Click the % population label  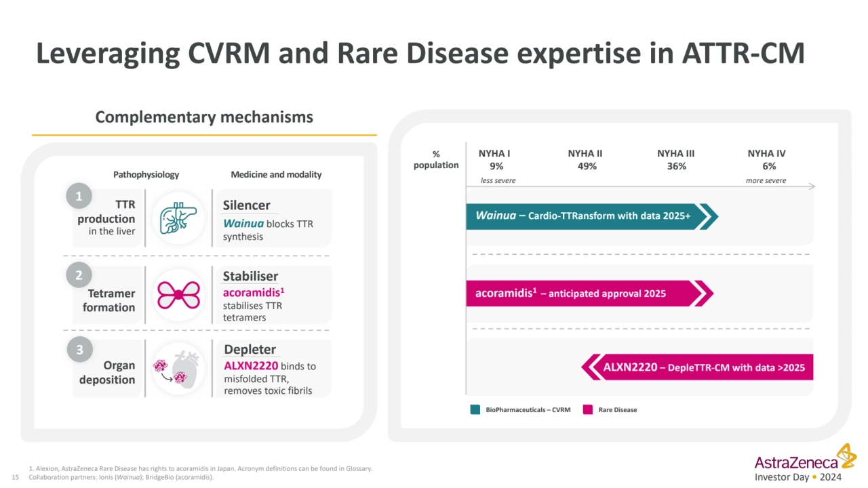(x=436, y=159)
